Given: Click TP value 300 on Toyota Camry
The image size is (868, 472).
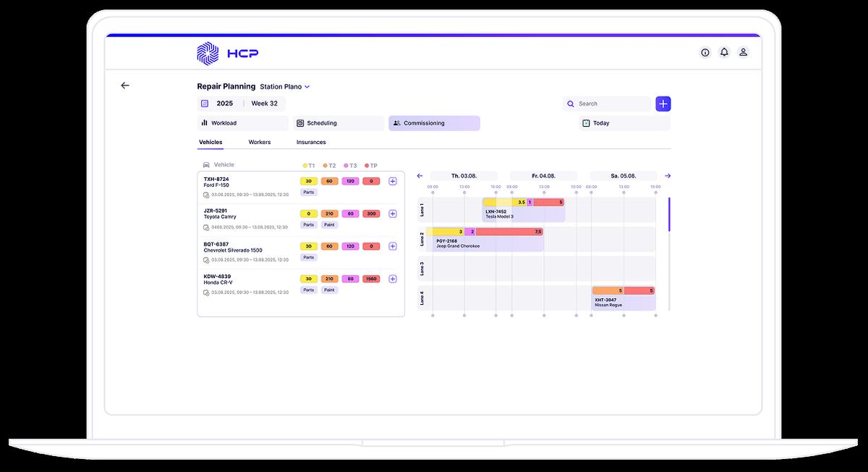Looking at the screenshot, I should [372, 214].
